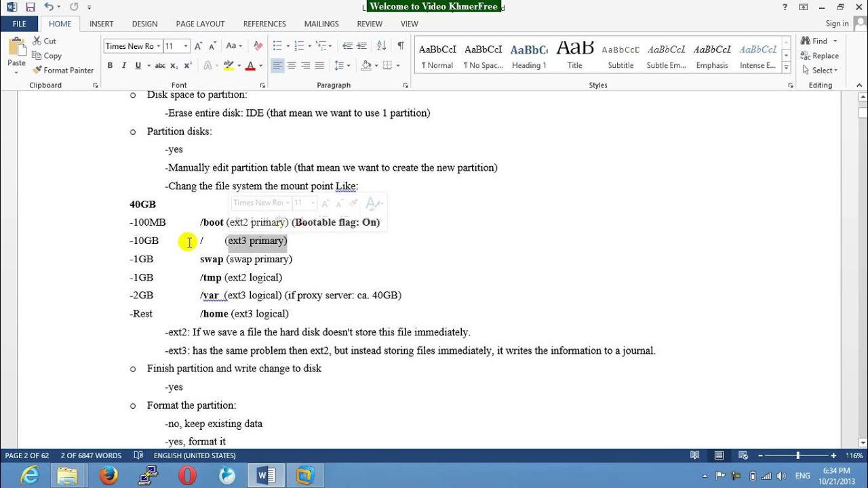Undo the last action
Viewport: 868px width, 488px height.
point(49,7)
